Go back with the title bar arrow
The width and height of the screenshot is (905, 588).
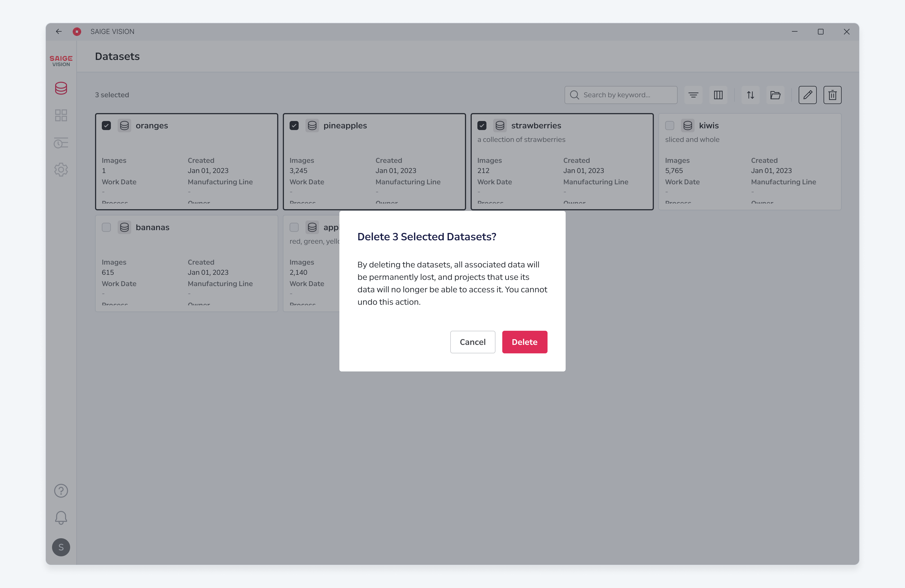pyautogui.click(x=59, y=32)
